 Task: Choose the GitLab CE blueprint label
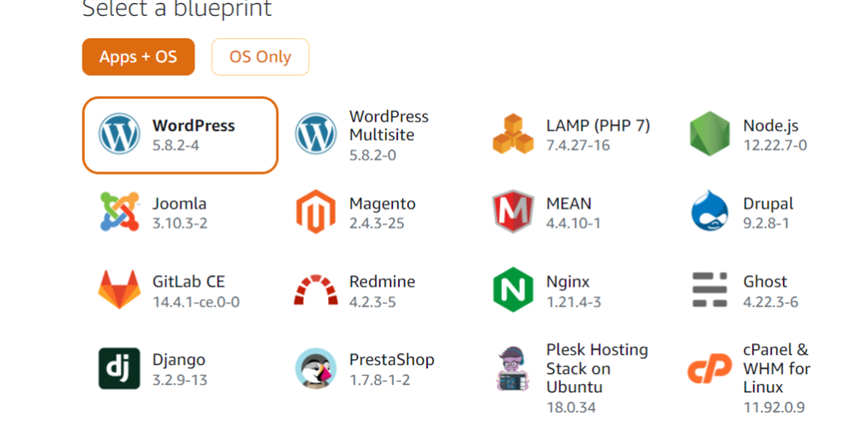tap(188, 282)
